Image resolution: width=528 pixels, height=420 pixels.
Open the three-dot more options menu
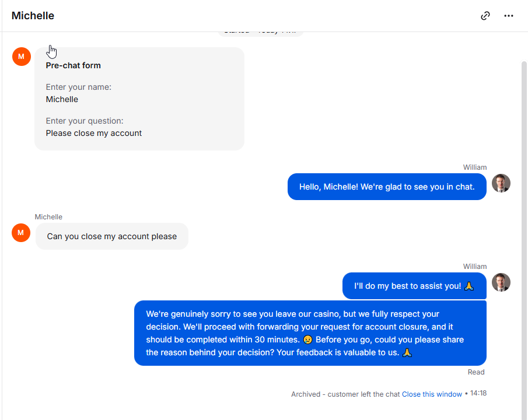509,16
